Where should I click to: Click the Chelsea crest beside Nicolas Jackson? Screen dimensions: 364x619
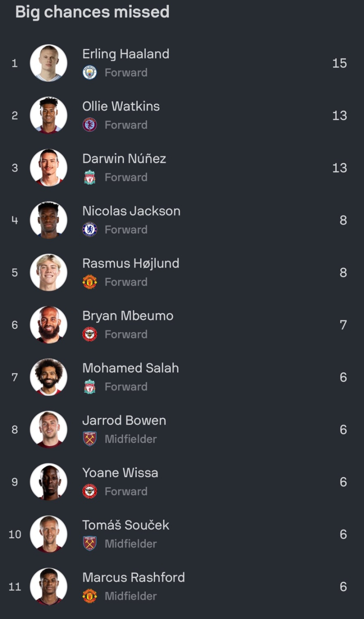tap(90, 230)
